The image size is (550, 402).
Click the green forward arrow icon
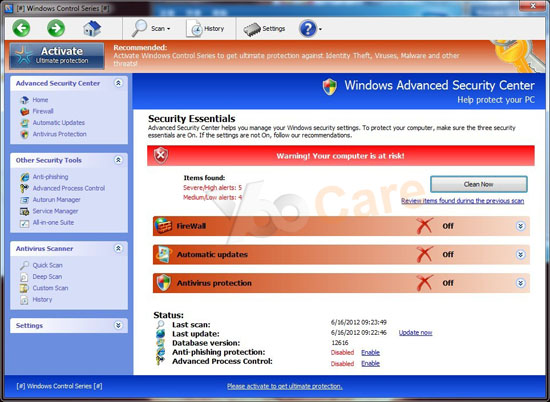tap(56, 28)
